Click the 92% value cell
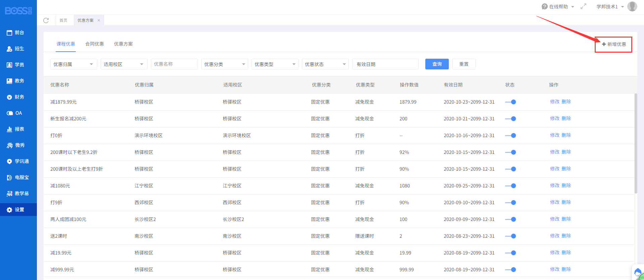This screenshot has height=280, width=644. pos(404,152)
